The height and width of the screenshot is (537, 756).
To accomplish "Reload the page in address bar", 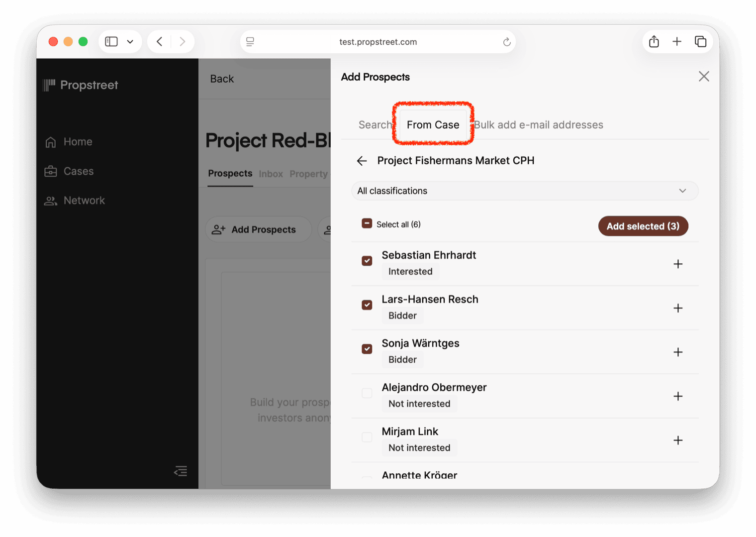I will coord(506,42).
